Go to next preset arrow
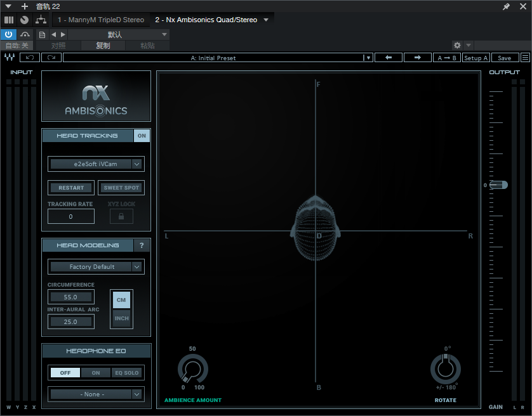Screen dimensions: 532x416 click(63, 35)
